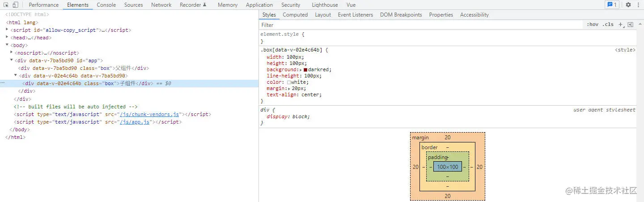
Task: Open the Application tab
Action: click(259, 5)
